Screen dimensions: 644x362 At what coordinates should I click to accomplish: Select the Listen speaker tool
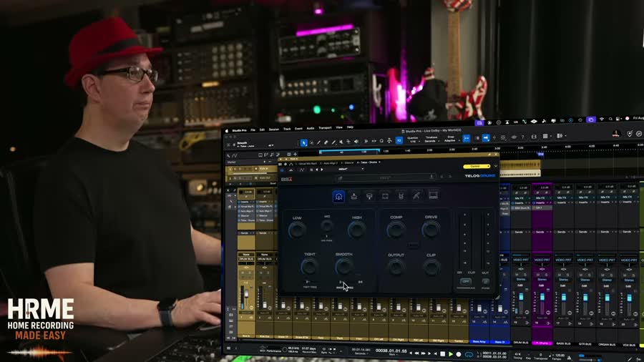pos(356,142)
